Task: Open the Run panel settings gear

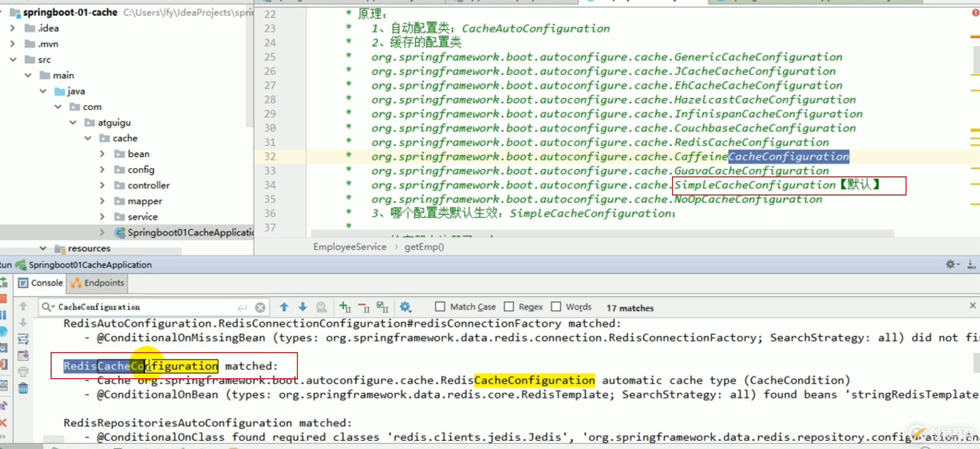Action: (x=951, y=264)
